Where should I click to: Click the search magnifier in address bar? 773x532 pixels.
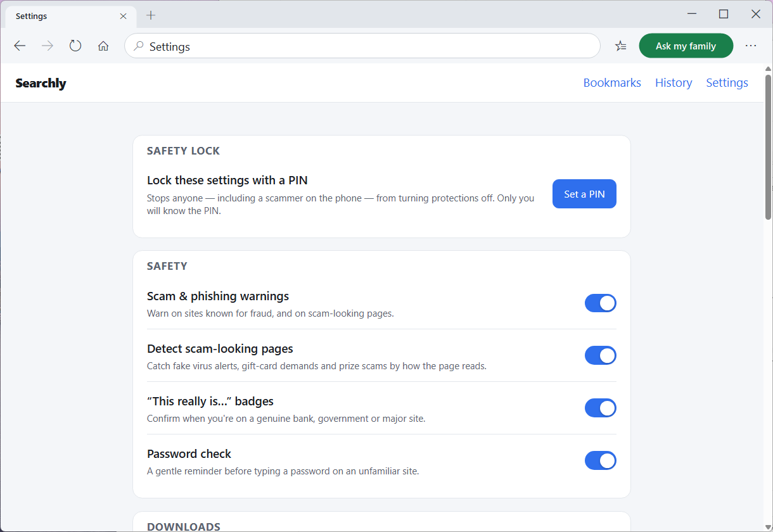click(139, 46)
